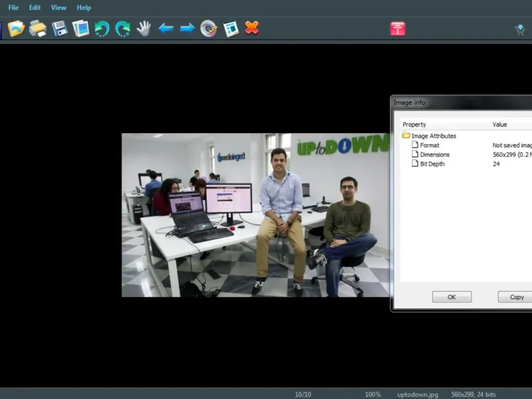
Task: Open the Edit menu
Action: (x=35, y=7)
